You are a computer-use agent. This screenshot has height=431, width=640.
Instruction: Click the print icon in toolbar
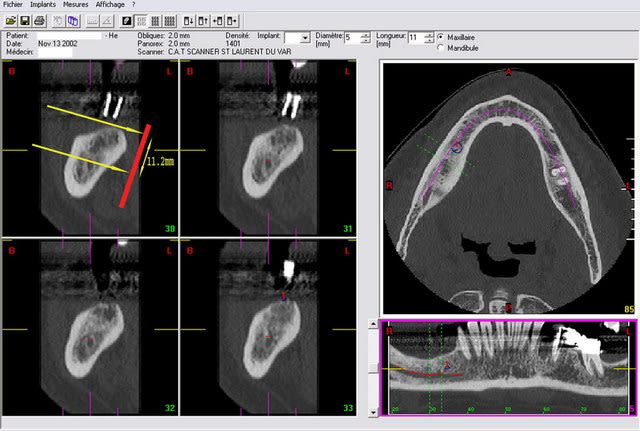tap(39, 20)
